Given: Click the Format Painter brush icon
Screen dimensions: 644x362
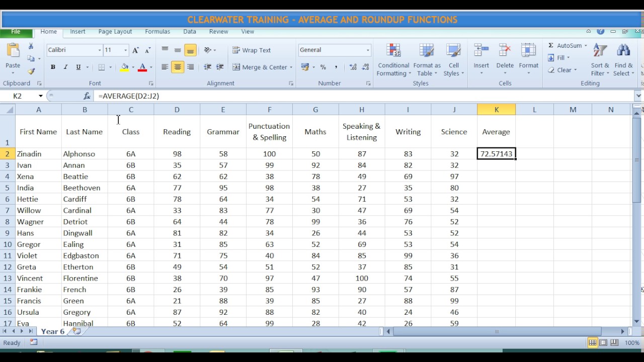Looking at the screenshot, I should 31,71.
